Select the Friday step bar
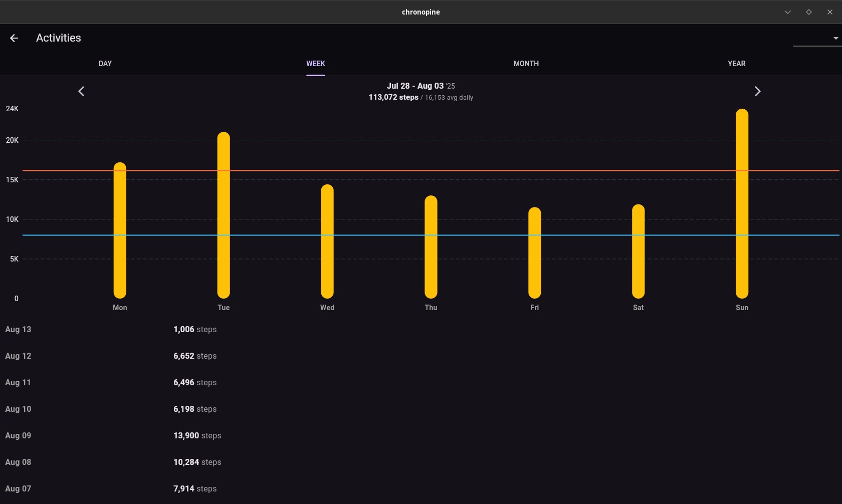This screenshot has width=842, height=504. pos(535,253)
